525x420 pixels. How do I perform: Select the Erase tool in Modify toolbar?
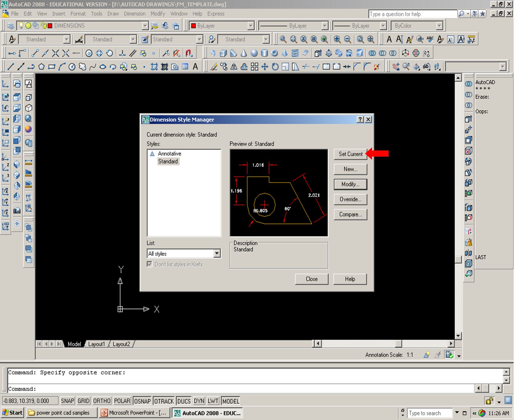[x=214, y=66]
